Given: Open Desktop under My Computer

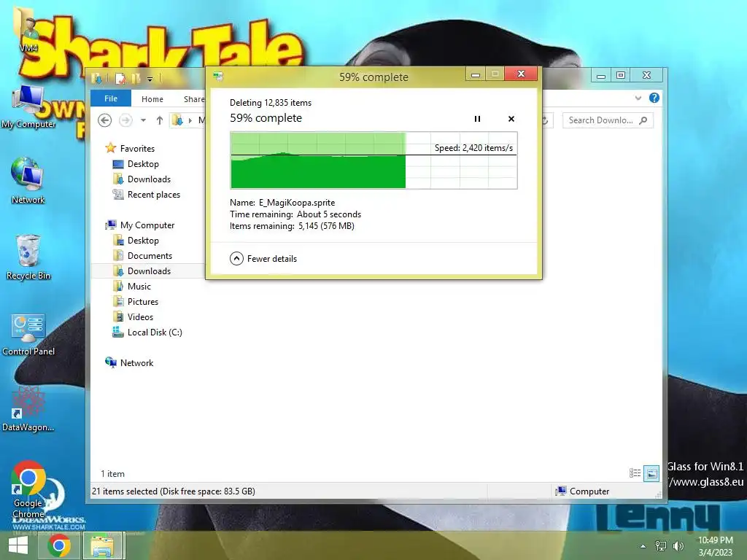Looking at the screenshot, I should tap(143, 241).
